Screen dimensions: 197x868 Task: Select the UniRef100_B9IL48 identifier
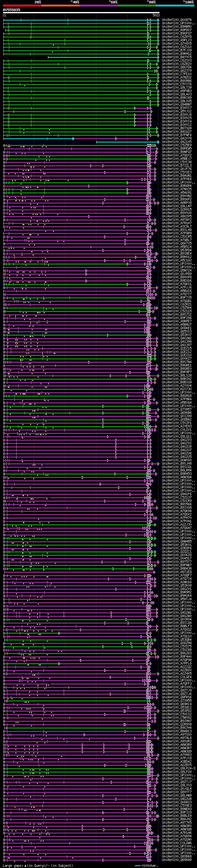pyautogui.click(x=177, y=230)
